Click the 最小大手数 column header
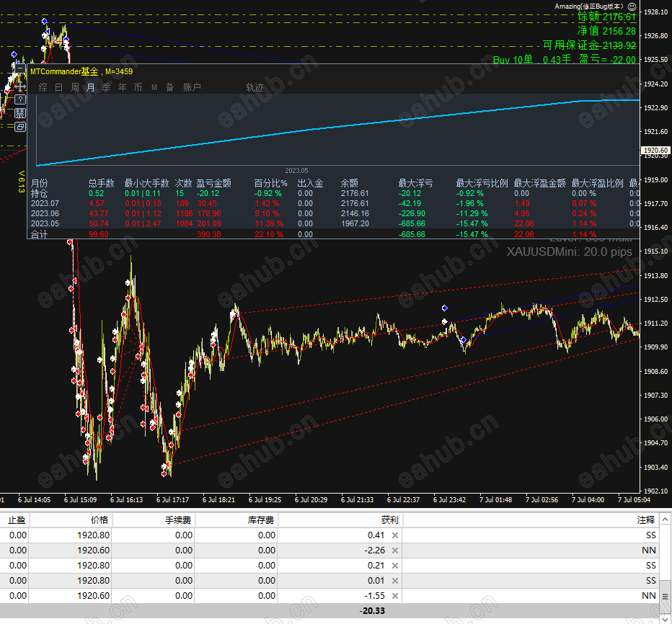 tap(146, 183)
